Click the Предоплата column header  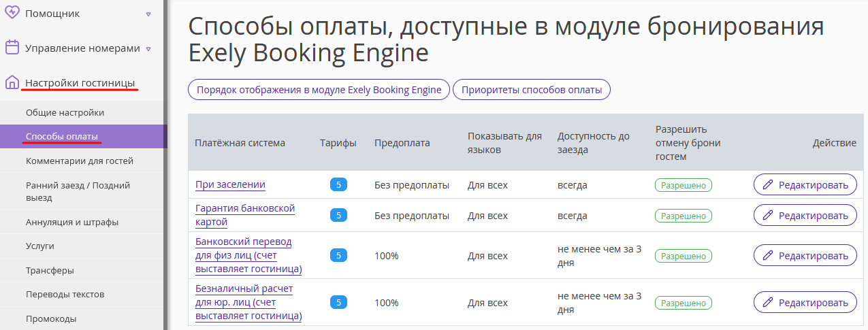(402, 143)
